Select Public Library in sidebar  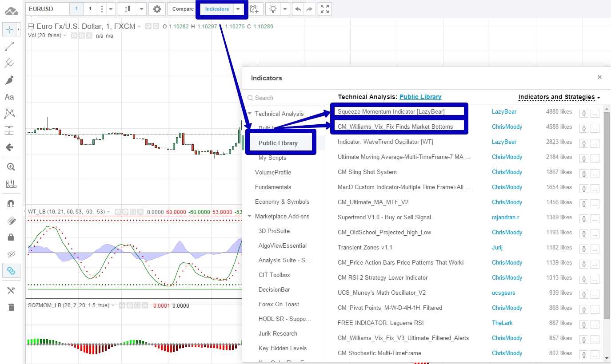[278, 143]
